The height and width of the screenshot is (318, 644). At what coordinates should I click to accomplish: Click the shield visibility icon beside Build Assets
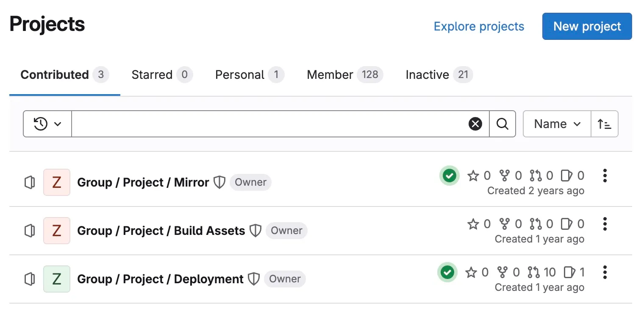pyautogui.click(x=255, y=231)
